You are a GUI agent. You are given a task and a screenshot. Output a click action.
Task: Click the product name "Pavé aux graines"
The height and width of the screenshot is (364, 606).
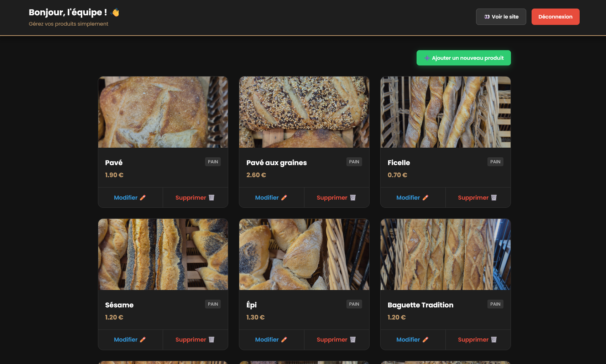(277, 163)
